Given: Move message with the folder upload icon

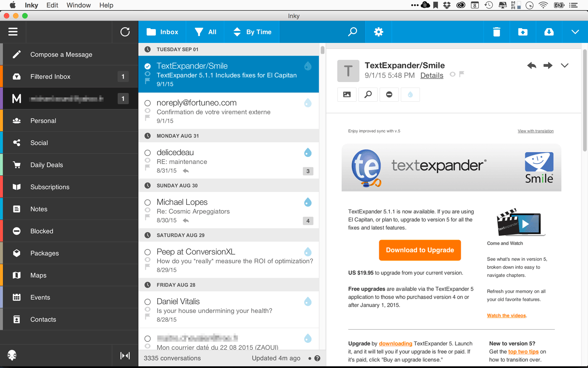Looking at the screenshot, I should coord(522,32).
